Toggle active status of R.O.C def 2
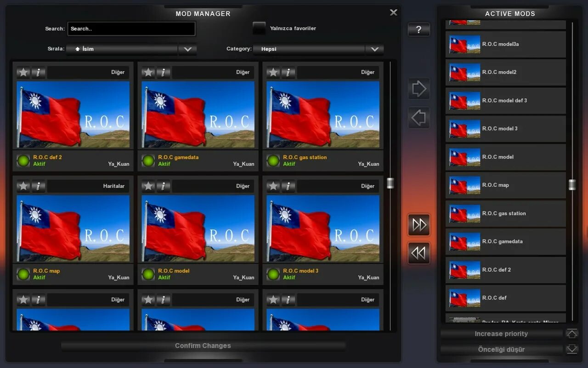This screenshot has width=588, height=368. coord(23,161)
